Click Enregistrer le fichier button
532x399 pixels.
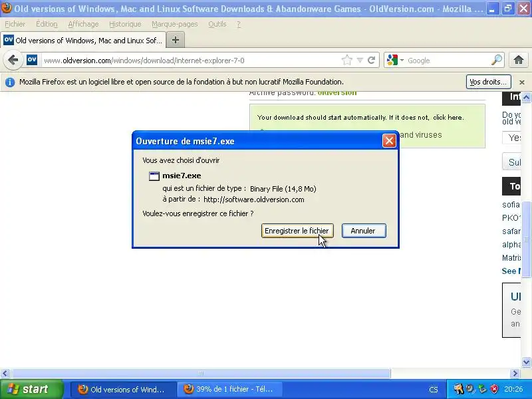297,231
